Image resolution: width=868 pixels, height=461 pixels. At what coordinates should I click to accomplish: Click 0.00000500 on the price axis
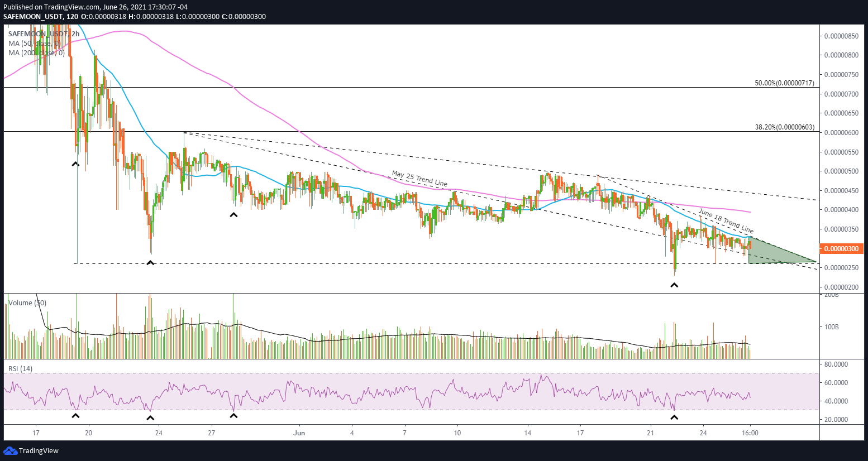coord(841,171)
